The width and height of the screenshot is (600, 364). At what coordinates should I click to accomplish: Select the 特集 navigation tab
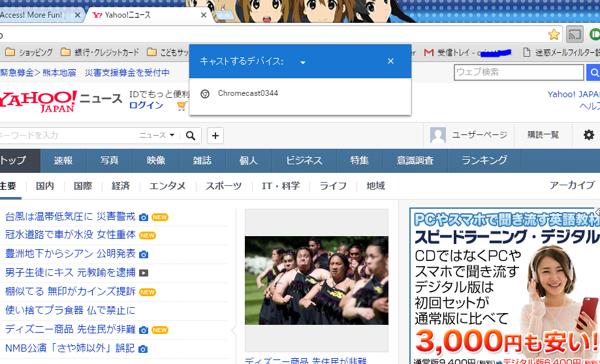tap(360, 161)
